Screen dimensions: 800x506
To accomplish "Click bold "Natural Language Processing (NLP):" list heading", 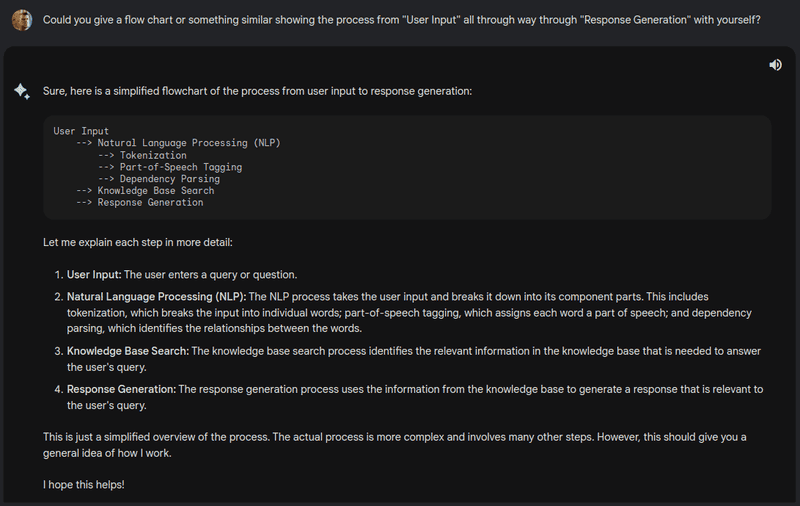I will click(155, 297).
